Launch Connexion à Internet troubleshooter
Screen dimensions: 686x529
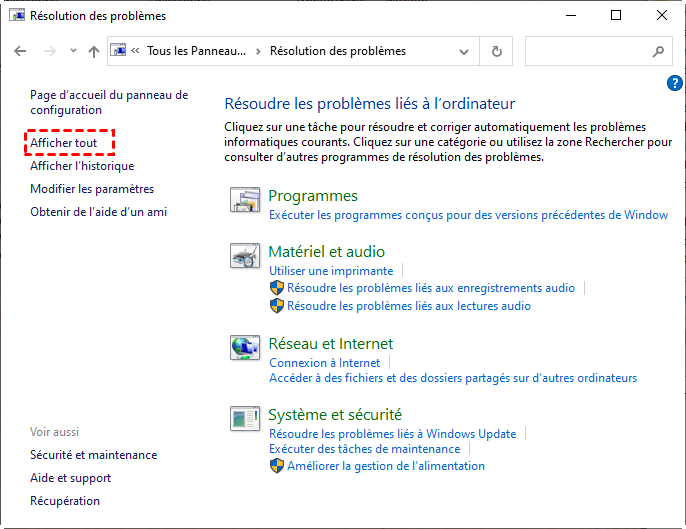point(325,363)
